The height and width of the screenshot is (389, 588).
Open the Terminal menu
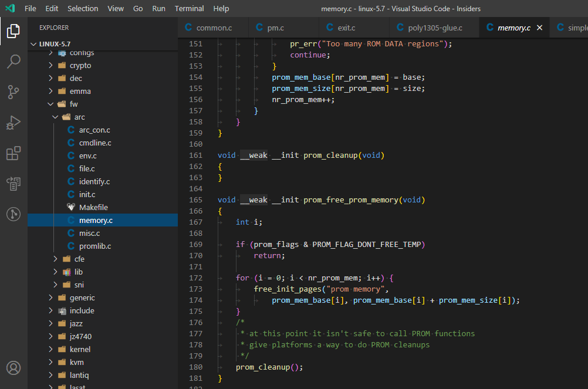click(190, 8)
